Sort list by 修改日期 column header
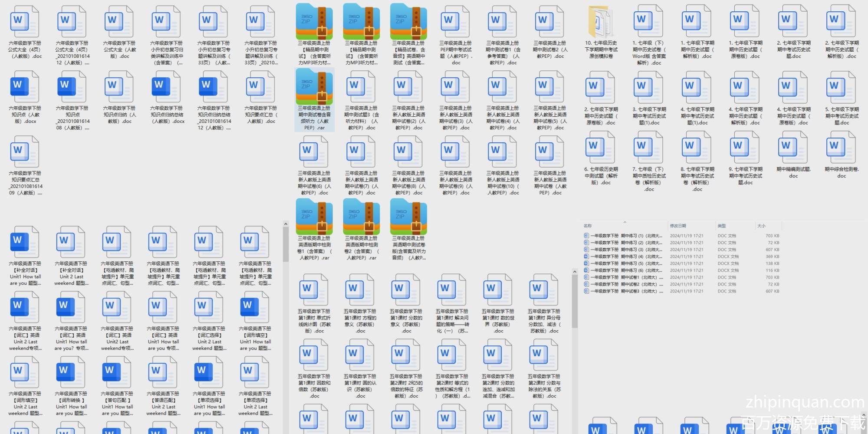This screenshot has height=434, width=868. (x=678, y=226)
